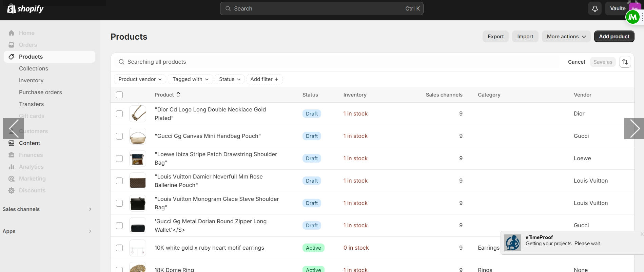The image size is (644, 272).
Task: Open Purchase orders in the sidebar
Action: 40,92
